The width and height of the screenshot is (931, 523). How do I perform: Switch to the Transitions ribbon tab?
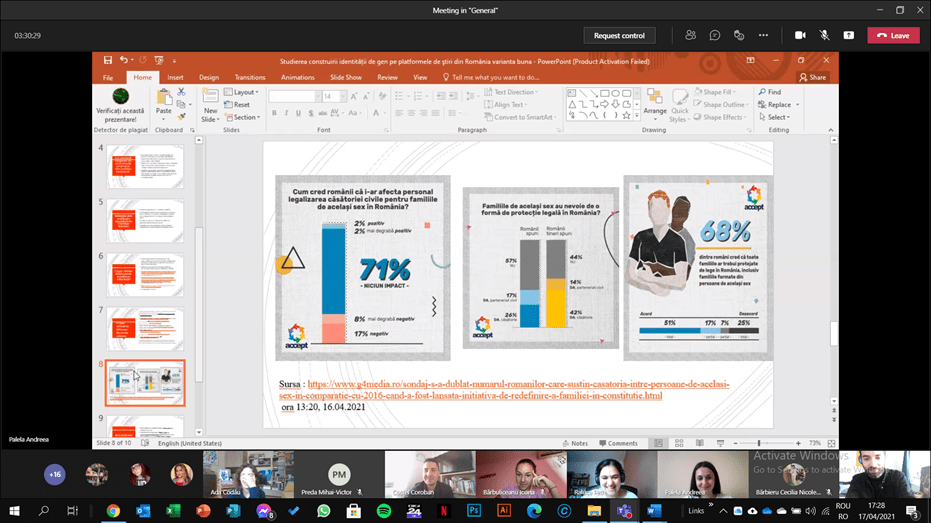click(250, 77)
